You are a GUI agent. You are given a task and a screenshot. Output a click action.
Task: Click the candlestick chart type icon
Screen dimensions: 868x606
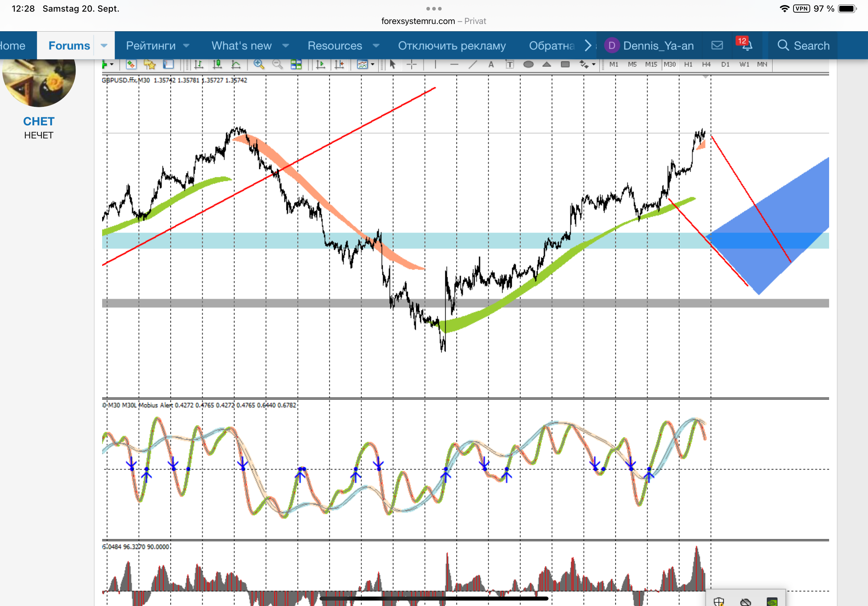(x=217, y=65)
